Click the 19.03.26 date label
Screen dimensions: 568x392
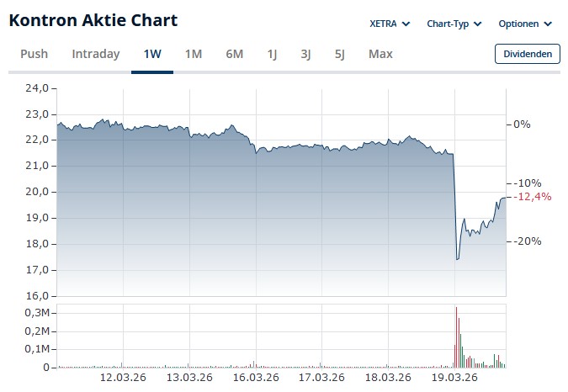pos(454,378)
